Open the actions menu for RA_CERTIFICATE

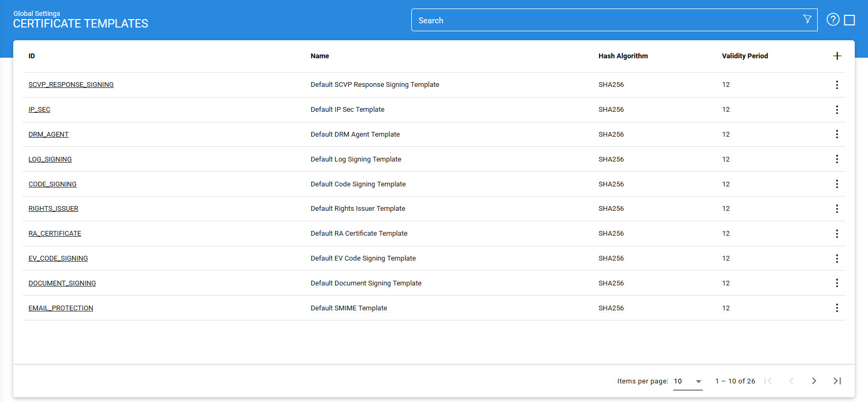[837, 234]
